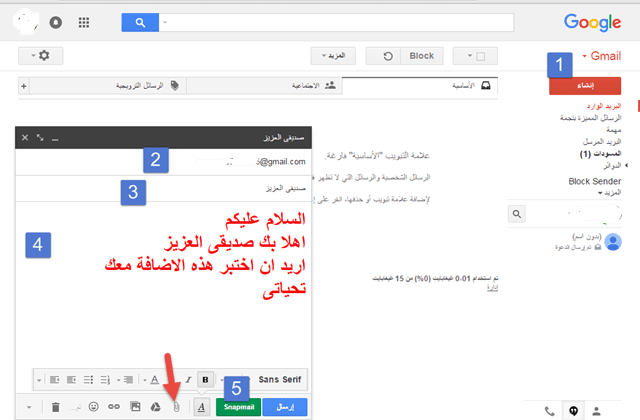Open the emoji picker icon
This screenshot has height=420, width=640.
[93, 407]
